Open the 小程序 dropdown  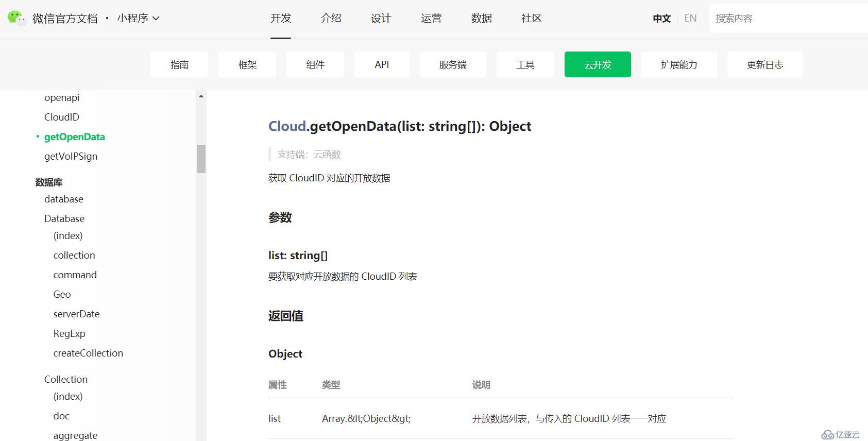coord(138,18)
